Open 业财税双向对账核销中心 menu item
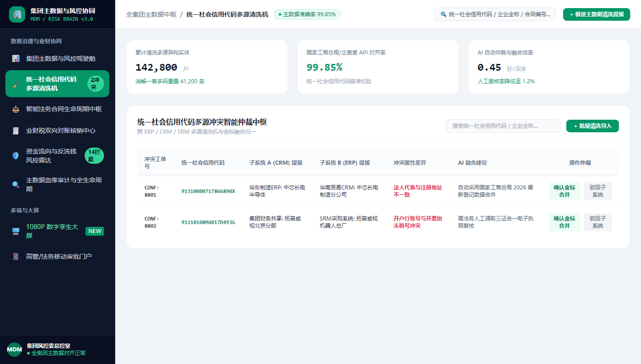Viewport: 641px width, 364px height. (58, 130)
